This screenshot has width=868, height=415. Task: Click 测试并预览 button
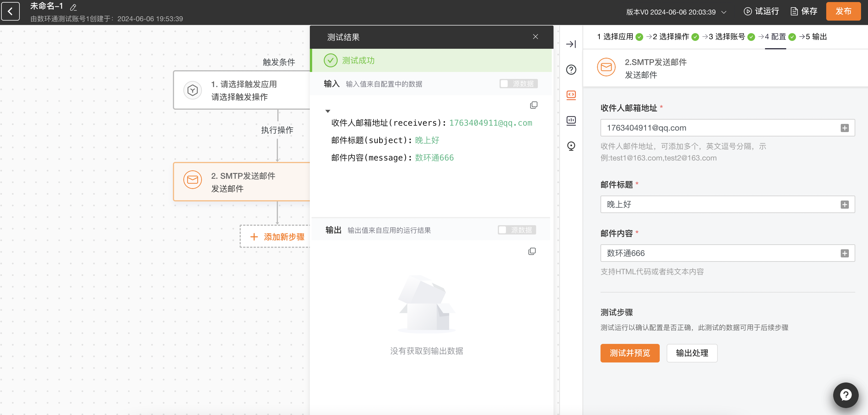(630, 353)
